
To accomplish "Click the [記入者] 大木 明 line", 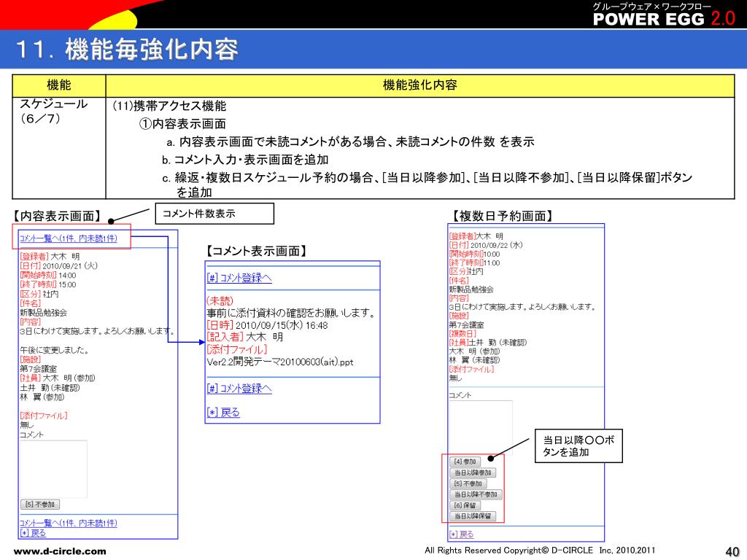I will (245, 337).
